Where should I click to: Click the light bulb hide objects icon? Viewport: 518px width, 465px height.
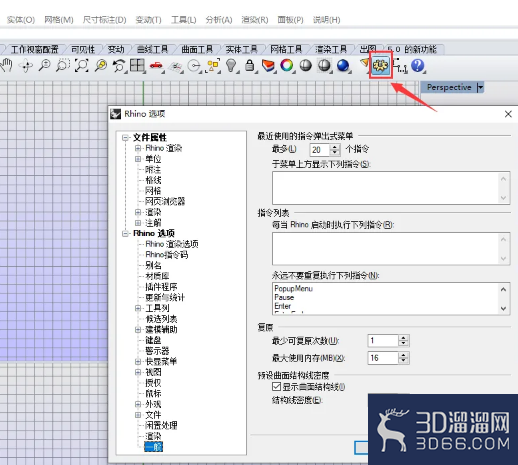point(231,65)
